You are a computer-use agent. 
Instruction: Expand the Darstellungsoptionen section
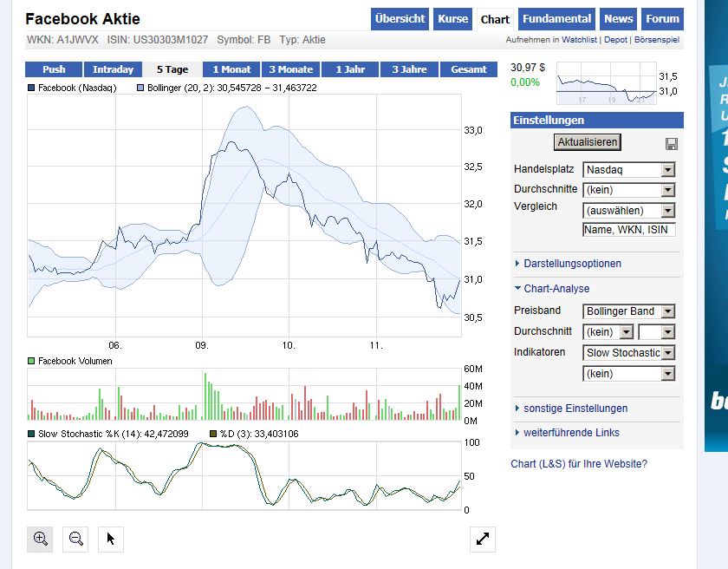[572, 264]
